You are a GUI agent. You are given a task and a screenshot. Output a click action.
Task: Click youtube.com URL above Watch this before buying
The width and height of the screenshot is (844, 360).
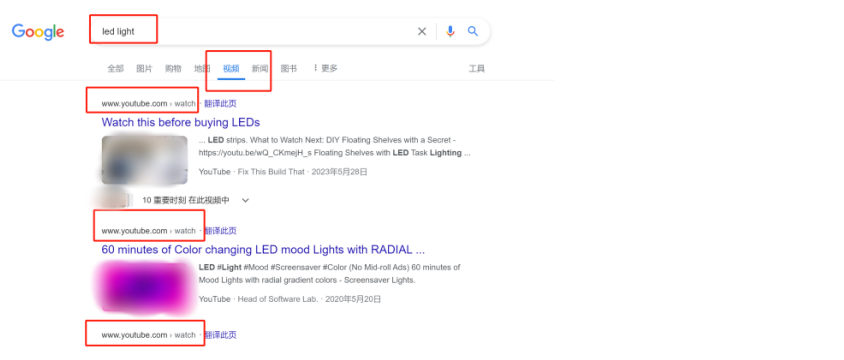pyautogui.click(x=149, y=103)
